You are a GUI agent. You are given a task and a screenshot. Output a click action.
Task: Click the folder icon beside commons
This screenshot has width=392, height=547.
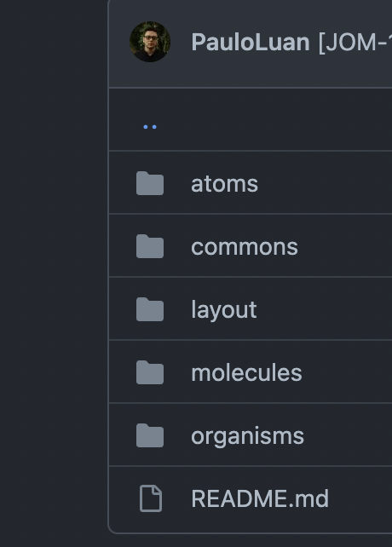pos(150,246)
